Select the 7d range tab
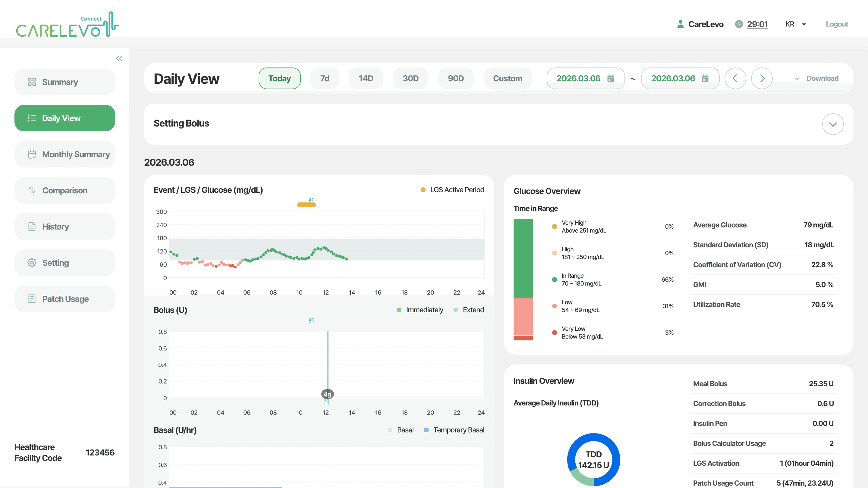 [325, 78]
